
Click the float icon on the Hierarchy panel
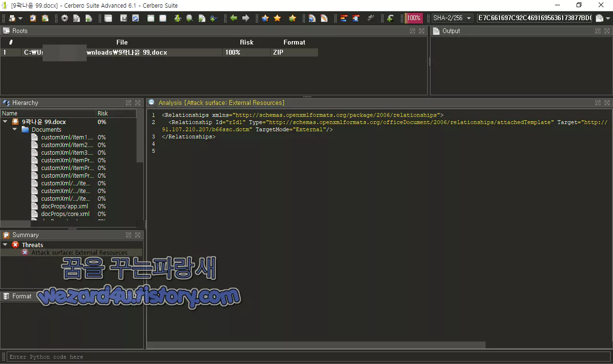click(128, 102)
